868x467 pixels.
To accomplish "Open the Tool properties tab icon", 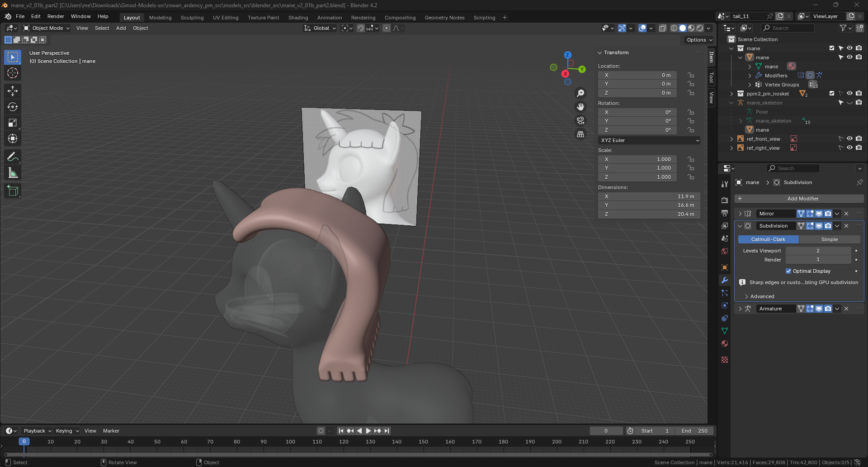I will click(x=725, y=184).
